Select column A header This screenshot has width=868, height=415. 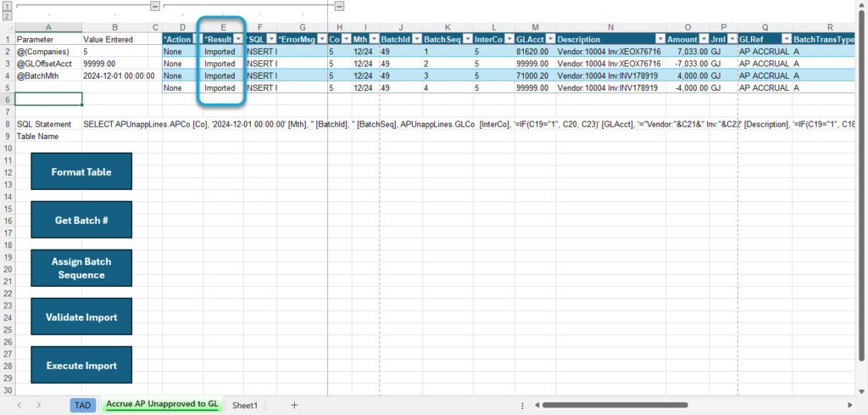pos(48,27)
